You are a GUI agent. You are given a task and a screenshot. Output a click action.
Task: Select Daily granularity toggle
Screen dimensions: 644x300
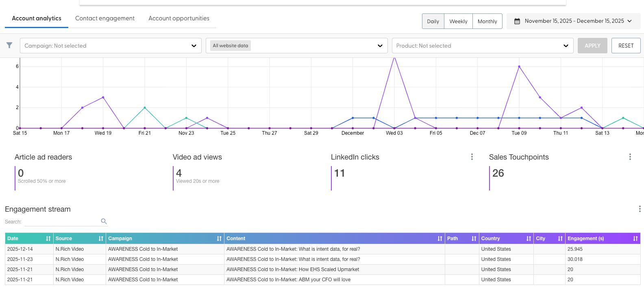coord(433,21)
